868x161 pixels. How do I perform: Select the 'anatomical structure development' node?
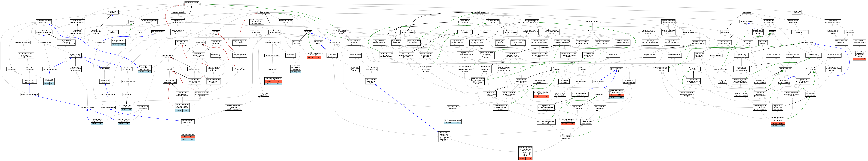(44, 22)
